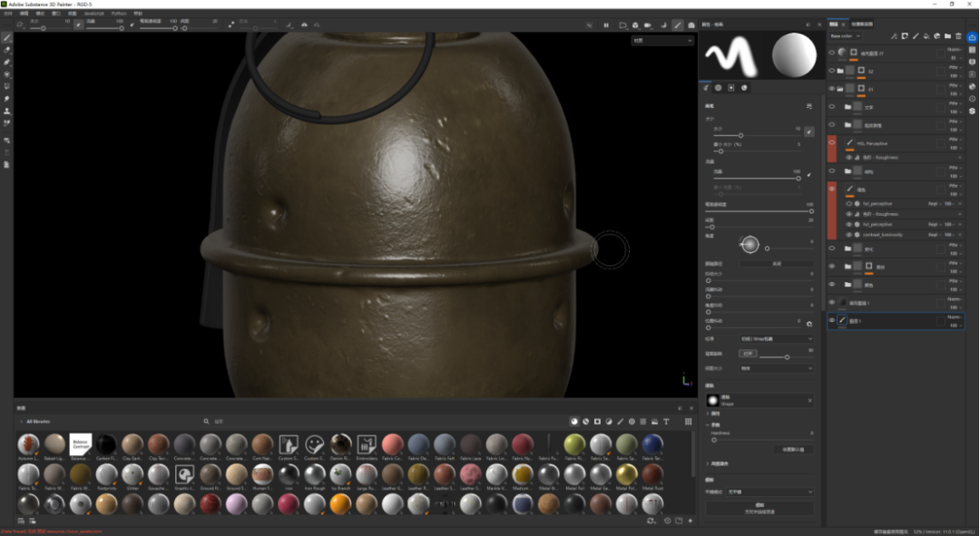
Task: Open blend mode dropdown of top fill layer
Action: (955, 49)
